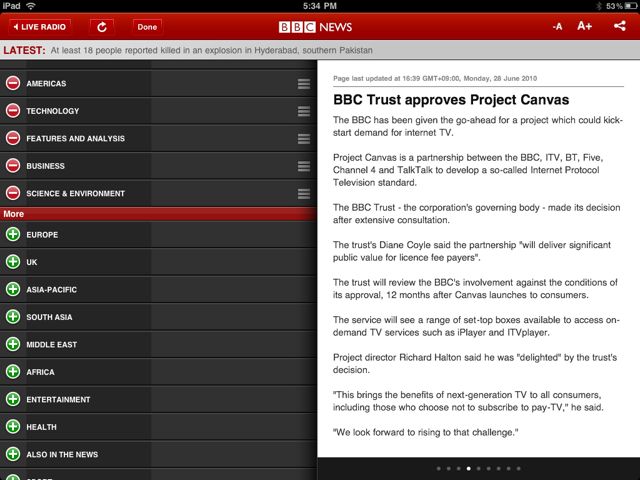Add the Asia-Pacific section with its plus icon

pyautogui.click(x=13, y=289)
